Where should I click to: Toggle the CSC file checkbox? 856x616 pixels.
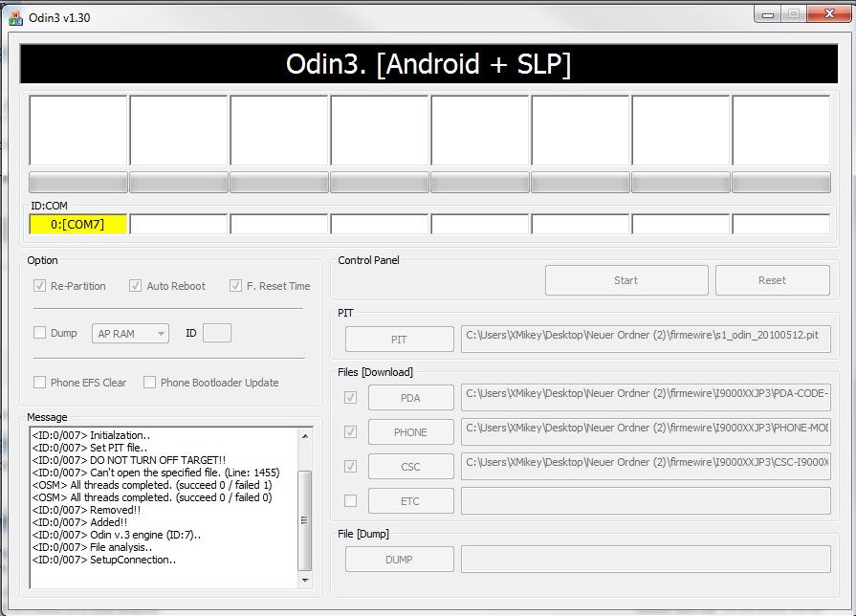point(350,467)
